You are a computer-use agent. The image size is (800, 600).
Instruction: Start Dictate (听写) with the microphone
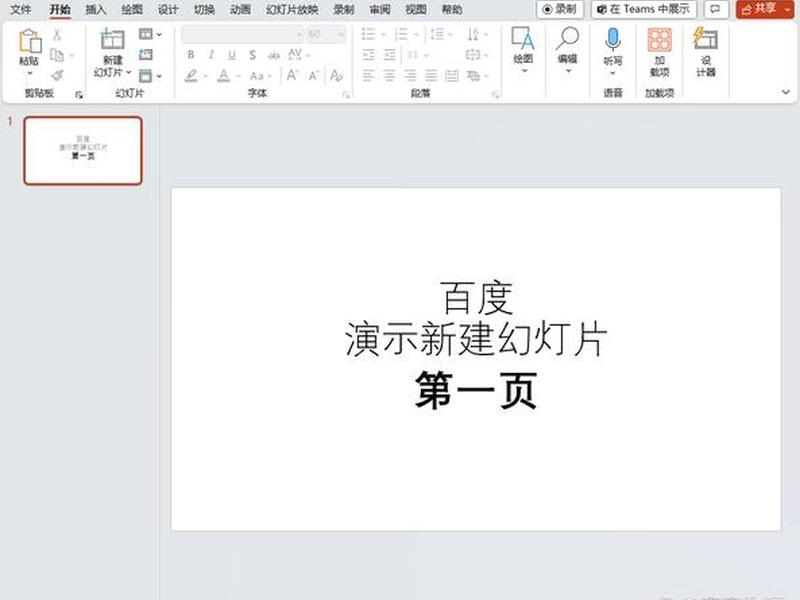pos(613,53)
